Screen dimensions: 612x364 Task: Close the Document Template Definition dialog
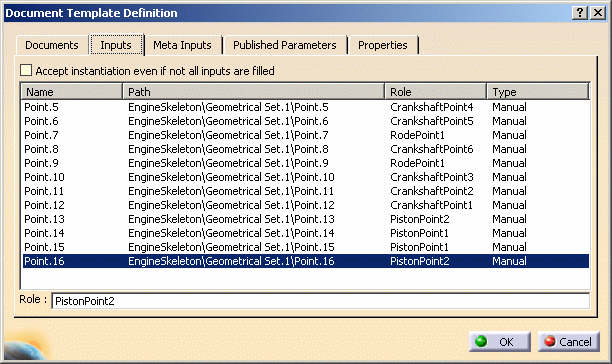point(598,13)
